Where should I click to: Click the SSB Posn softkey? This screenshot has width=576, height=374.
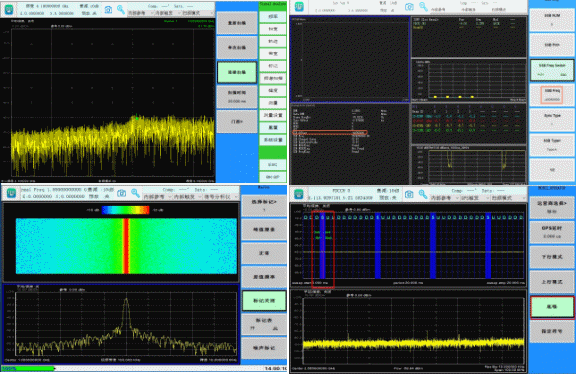[552, 45]
